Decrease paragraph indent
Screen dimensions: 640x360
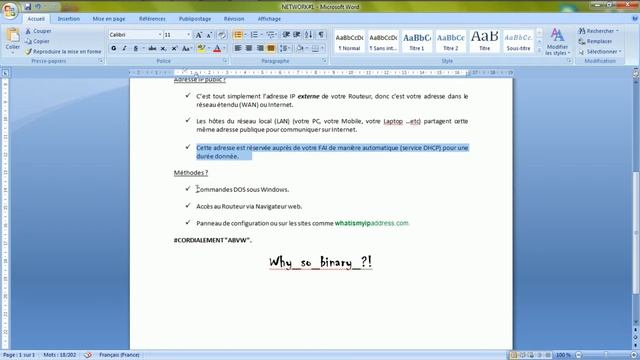tap(286, 35)
